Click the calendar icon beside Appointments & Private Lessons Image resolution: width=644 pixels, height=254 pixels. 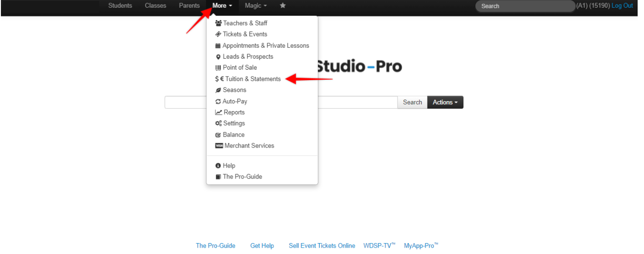218,46
